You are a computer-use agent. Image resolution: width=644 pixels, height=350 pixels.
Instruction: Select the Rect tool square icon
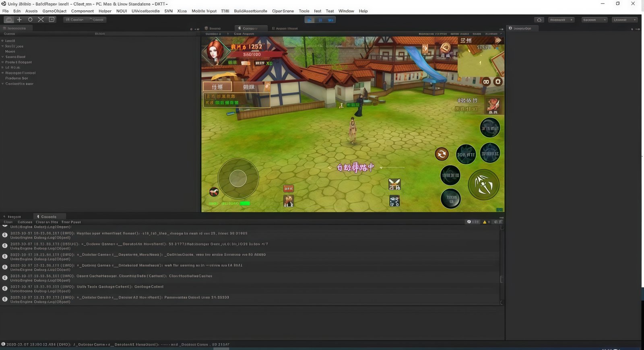[x=52, y=20]
